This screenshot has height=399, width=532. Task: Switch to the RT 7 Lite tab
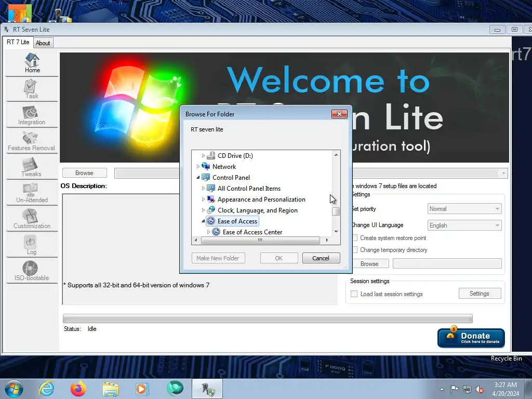(18, 42)
